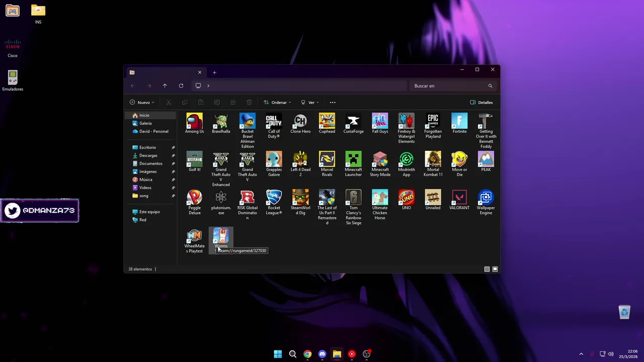Select the PEAK game shortcut
The image size is (644, 362).
(486, 162)
